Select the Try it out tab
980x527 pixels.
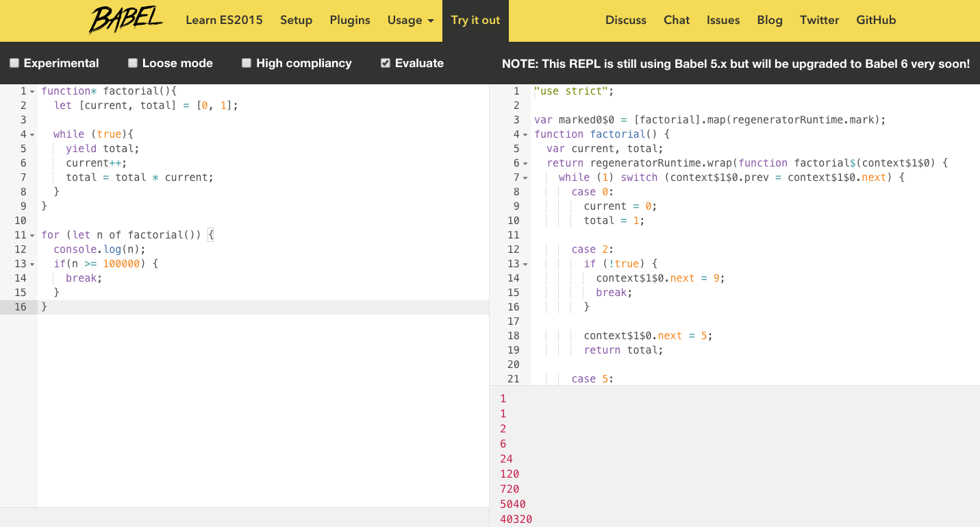coord(475,20)
